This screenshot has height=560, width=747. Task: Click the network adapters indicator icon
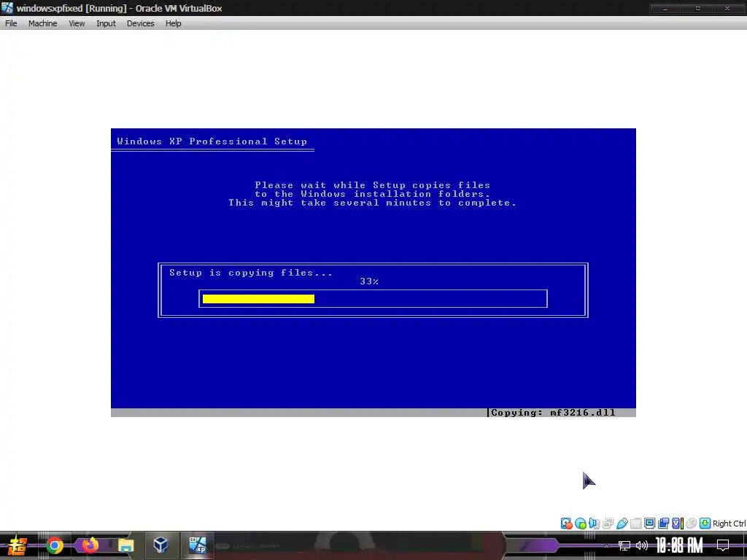click(x=608, y=524)
